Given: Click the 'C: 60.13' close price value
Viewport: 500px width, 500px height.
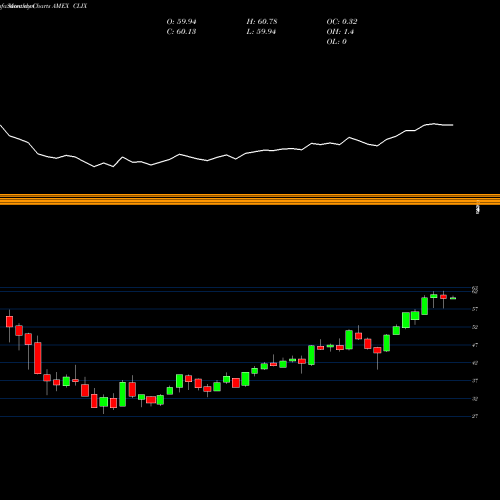Looking at the screenshot, I should click(181, 32).
